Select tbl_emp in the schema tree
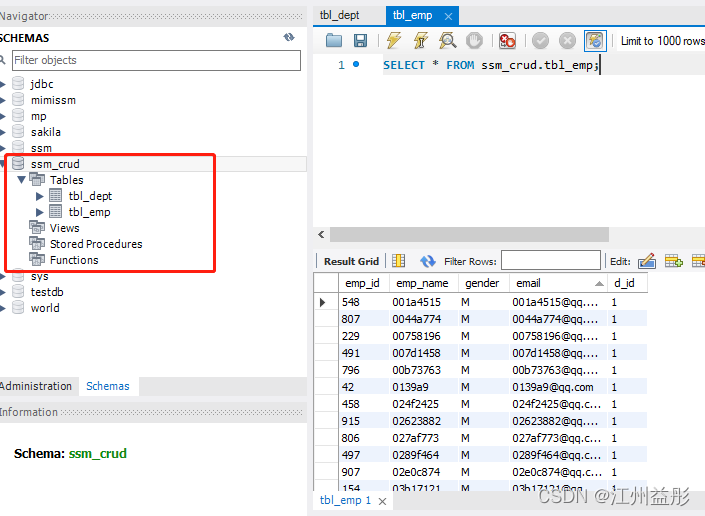 [x=89, y=212]
